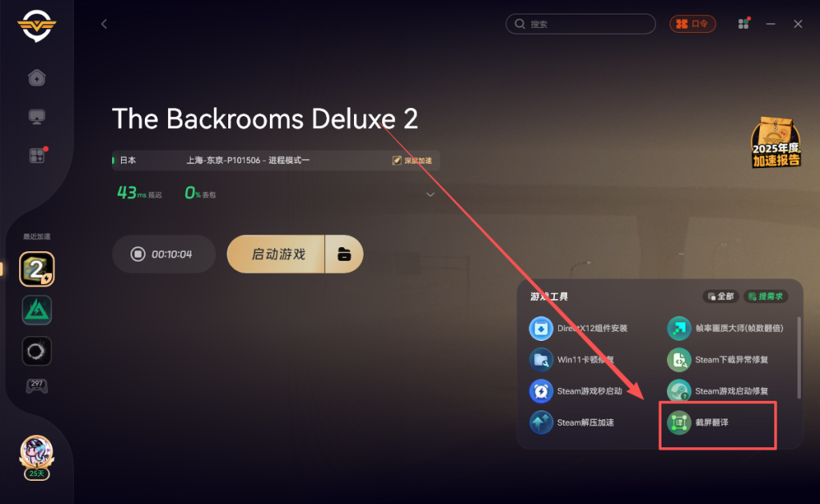
Task: Open the apps grid icon near minimize
Action: 743,24
